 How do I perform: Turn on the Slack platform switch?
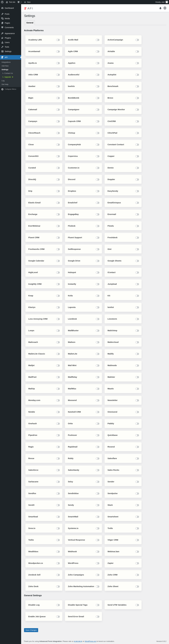137,505
